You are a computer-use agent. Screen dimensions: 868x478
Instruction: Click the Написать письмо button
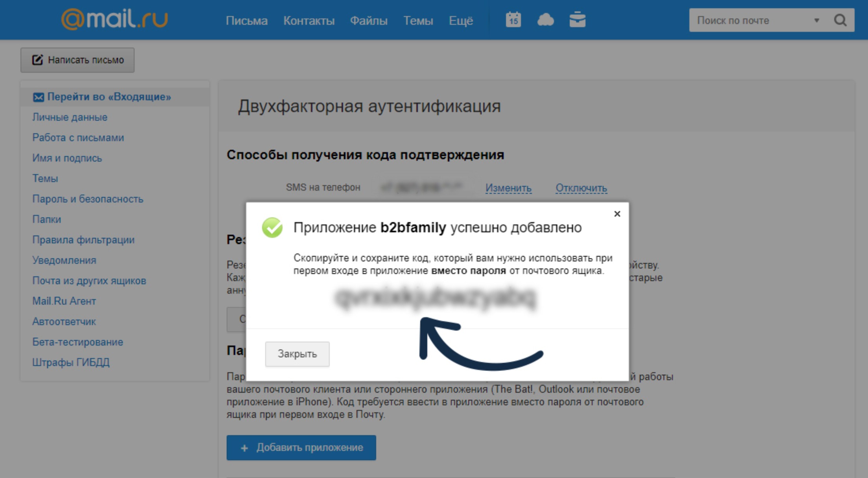(x=78, y=60)
